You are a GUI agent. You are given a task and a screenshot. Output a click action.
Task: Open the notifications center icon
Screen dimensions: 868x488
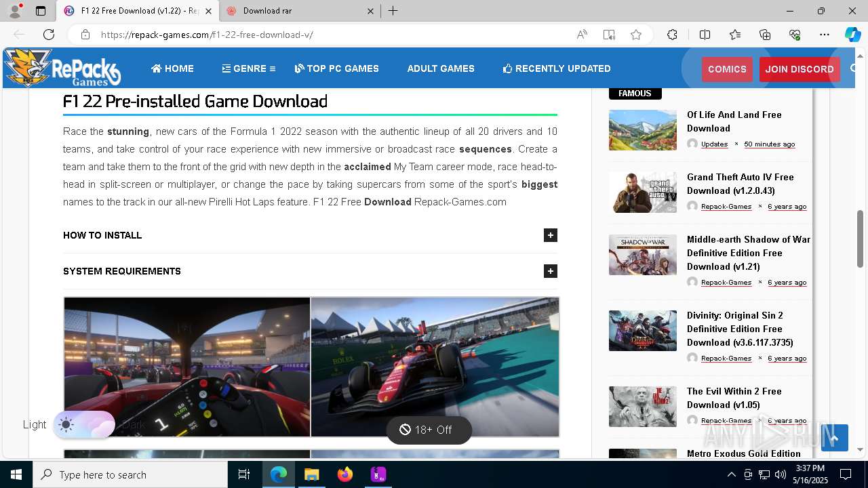846,474
